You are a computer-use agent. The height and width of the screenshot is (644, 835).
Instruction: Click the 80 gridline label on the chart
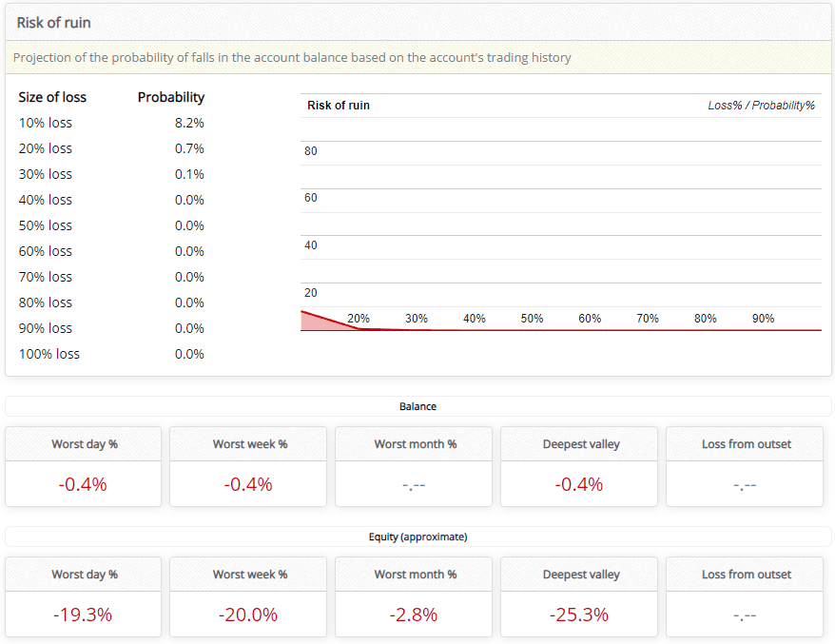pyautogui.click(x=310, y=150)
